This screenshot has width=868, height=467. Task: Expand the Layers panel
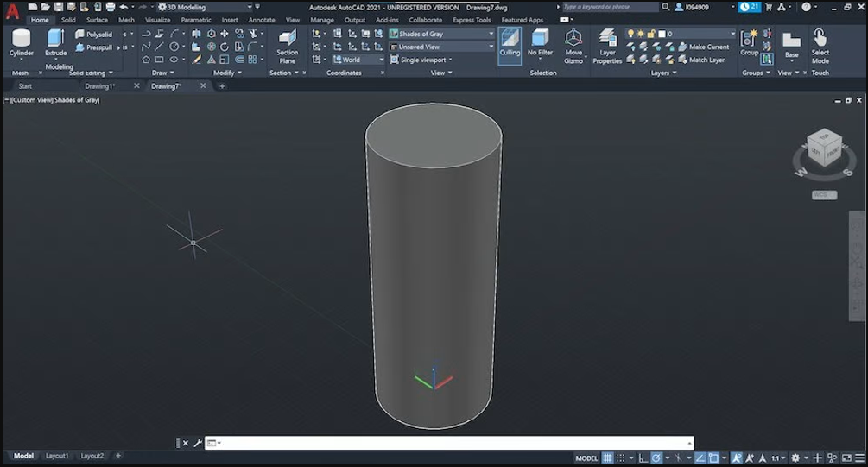(x=663, y=73)
